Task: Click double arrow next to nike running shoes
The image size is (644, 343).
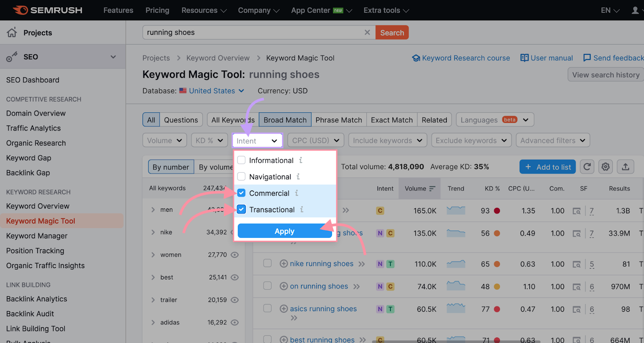Action: (361, 264)
